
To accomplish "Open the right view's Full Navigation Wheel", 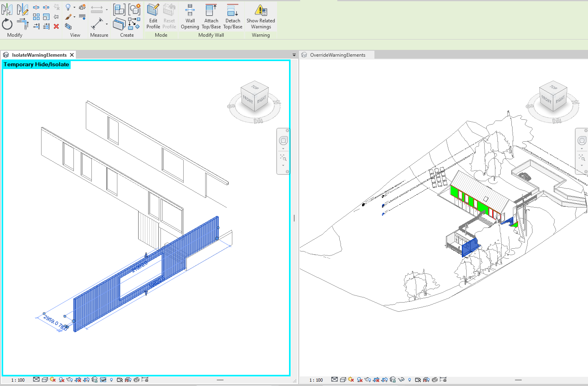I will click(x=582, y=141).
